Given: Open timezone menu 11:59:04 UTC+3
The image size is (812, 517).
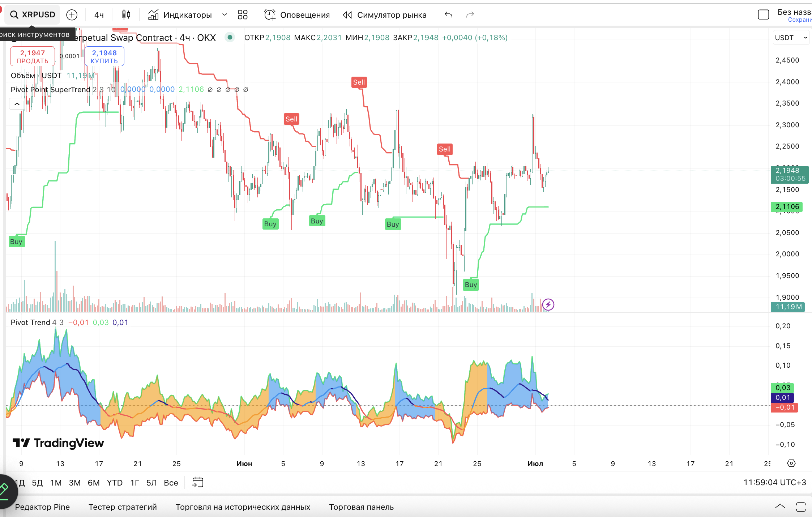Looking at the screenshot, I should pyautogui.click(x=774, y=482).
